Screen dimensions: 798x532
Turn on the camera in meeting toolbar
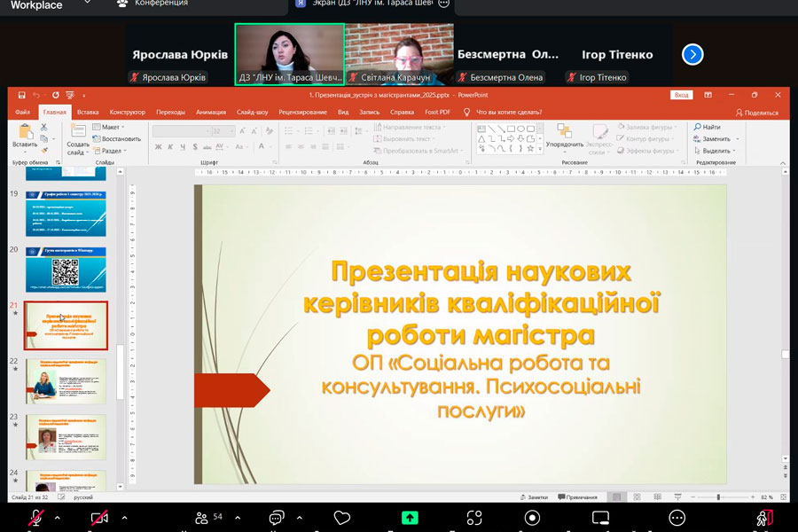[99, 517]
